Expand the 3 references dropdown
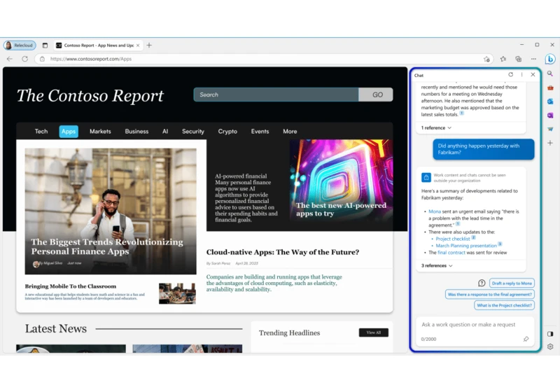560x392 pixels. [437, 265]
